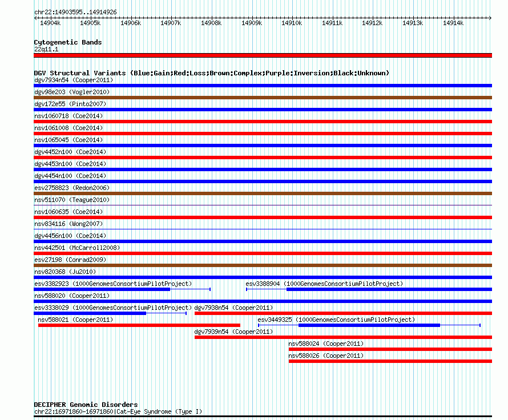Image resolution: width=508 pixels, height=420 pixels.
Task: Click the brown bar of esv27198
Action: coord(263,265)
